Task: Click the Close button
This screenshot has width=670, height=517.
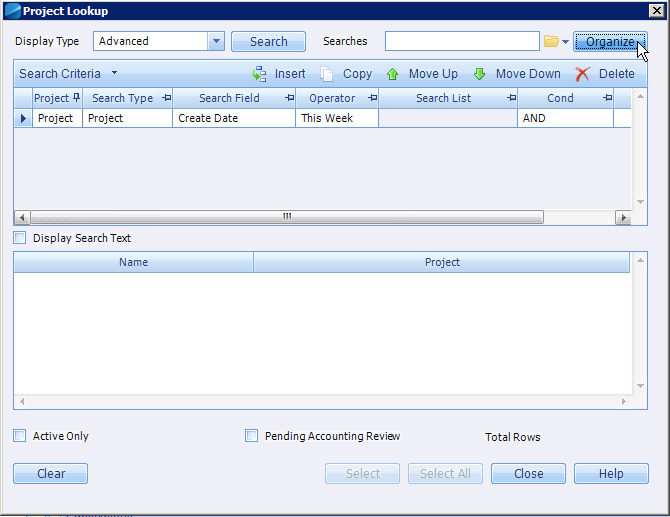Action: point(528,473)
